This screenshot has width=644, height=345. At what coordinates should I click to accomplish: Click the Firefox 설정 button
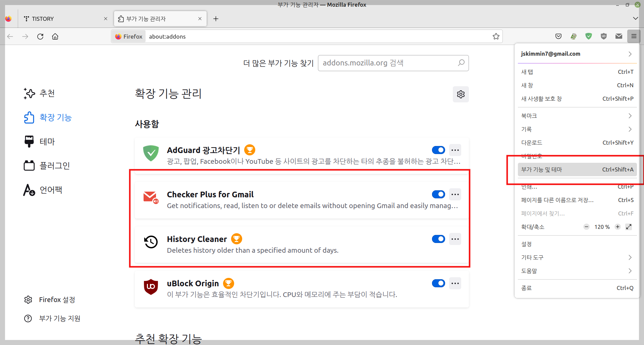[57, 299]
